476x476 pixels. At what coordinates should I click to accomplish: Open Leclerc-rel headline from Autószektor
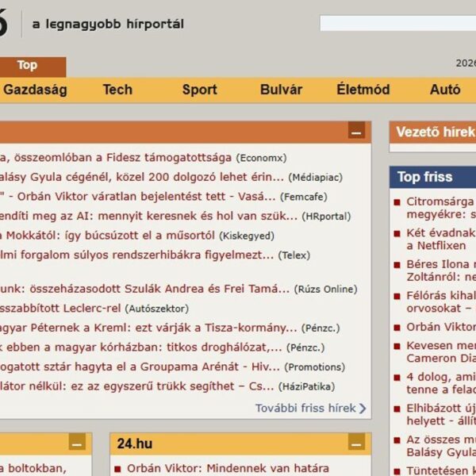click(x=60, y=309)
